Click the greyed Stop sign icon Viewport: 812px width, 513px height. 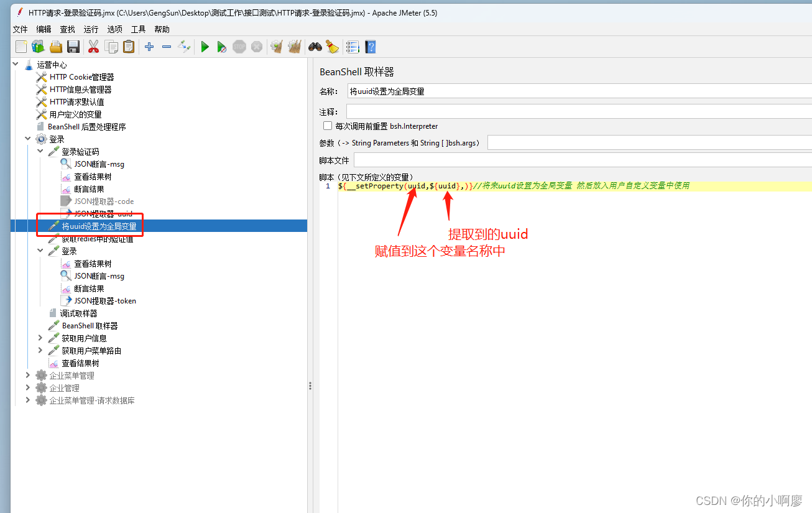click(239, 47)
